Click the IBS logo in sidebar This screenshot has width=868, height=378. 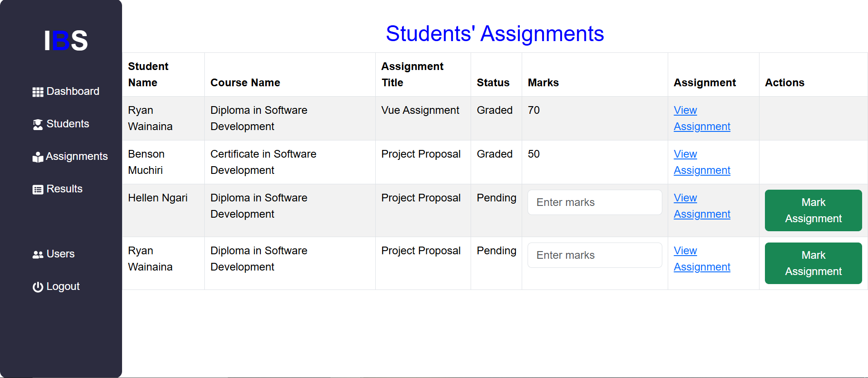[66, 41]
